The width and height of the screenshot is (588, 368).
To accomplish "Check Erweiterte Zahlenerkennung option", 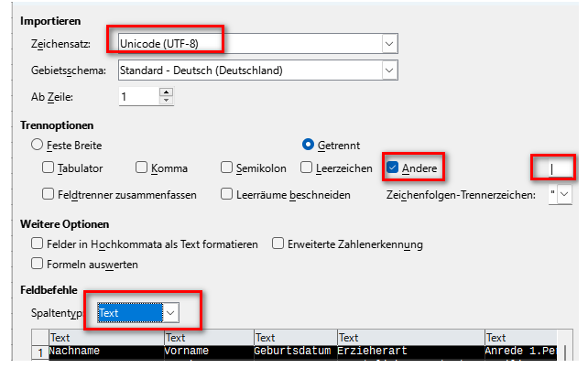I will tap(278, 244).
